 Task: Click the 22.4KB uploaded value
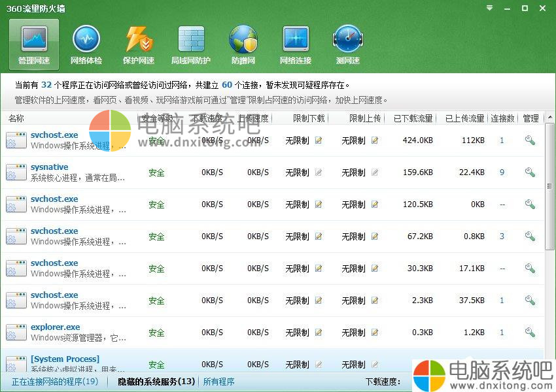pos(472,172)
